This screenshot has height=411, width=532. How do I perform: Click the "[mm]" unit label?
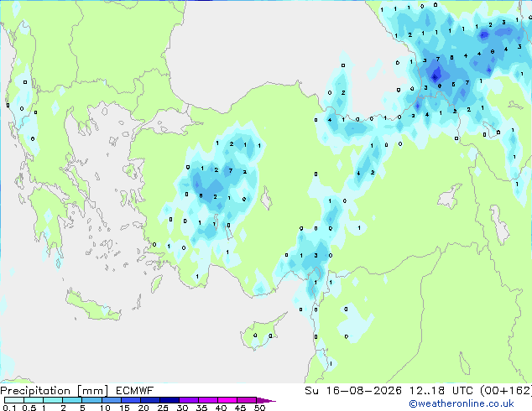pyautogui.click(x=92, y=391)
